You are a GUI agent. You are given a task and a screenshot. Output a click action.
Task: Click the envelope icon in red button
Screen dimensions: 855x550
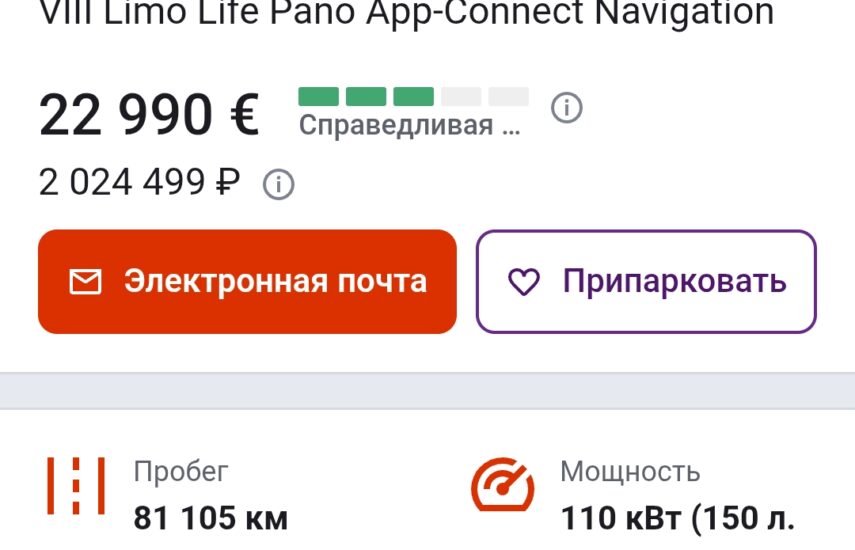click(x=85, y=282)
